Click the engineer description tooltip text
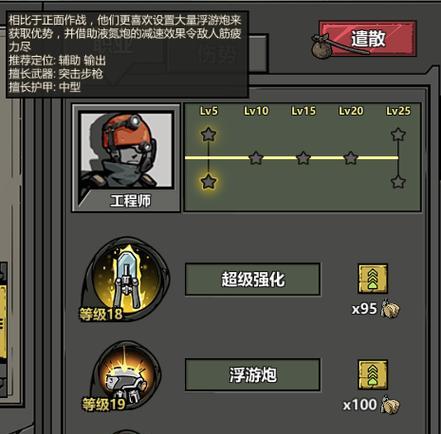This screenshot has height=434, width=441. click(127, 54)
